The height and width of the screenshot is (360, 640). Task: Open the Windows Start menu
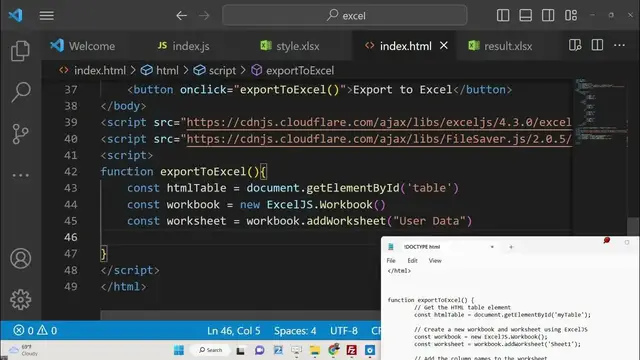[179, 350]
